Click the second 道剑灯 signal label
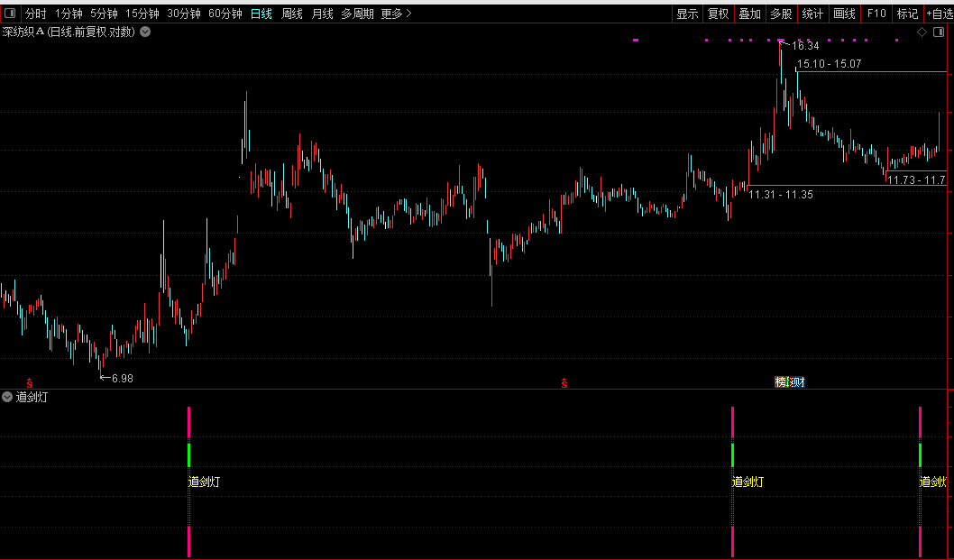 click(x=748, y=482)
